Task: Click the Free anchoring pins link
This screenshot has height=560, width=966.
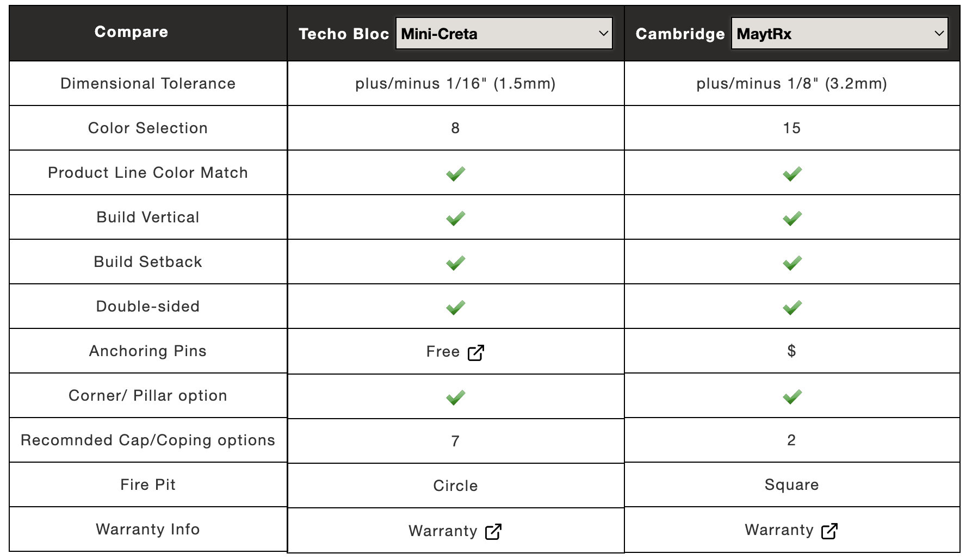Action: coord(455,352)
